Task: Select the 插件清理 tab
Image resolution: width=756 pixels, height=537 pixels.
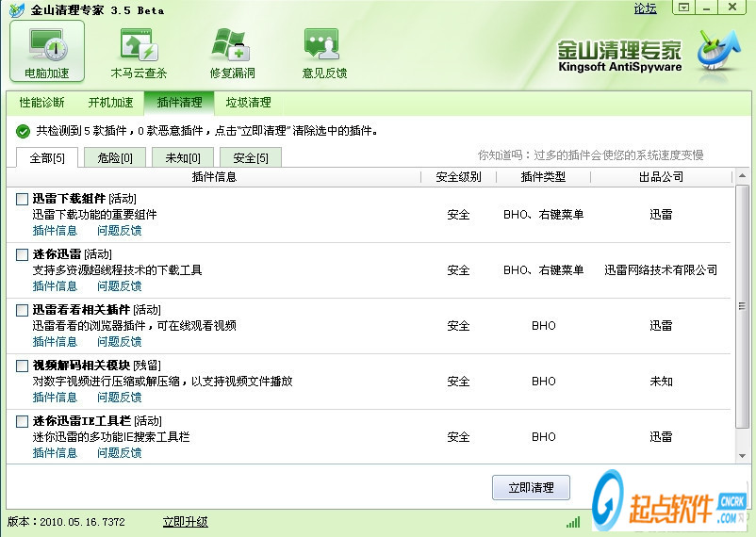Action: 179,103
